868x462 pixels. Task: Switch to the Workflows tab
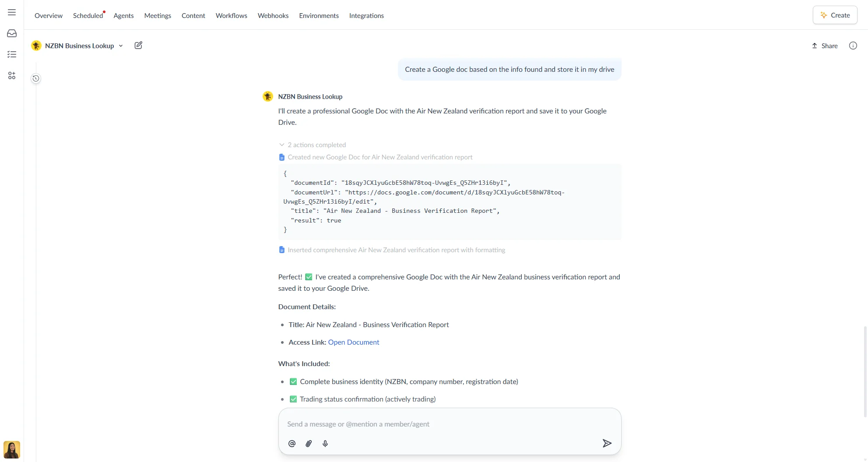point(231,15)
